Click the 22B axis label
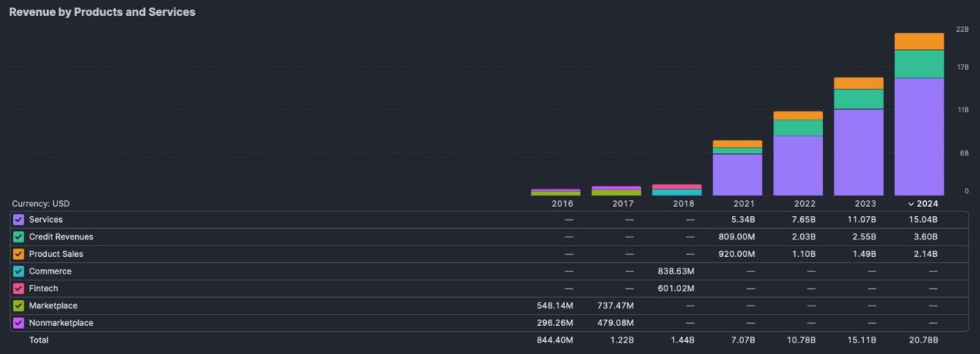This screenshot has width=980, height=354. tap(962, 30)
